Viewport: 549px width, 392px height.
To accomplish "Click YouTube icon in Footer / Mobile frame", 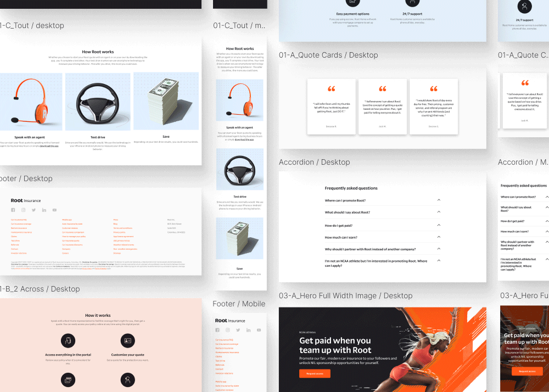I will [x=259, y=330].
